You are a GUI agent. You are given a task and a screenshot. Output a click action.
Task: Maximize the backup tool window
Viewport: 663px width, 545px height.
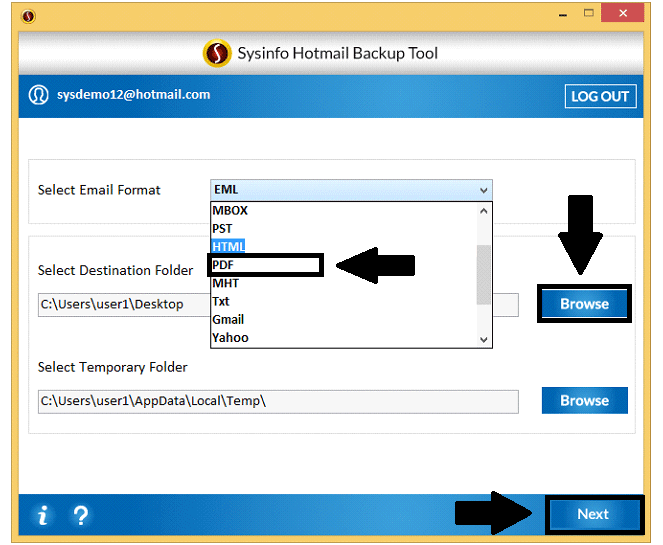[x=589, y=14]
